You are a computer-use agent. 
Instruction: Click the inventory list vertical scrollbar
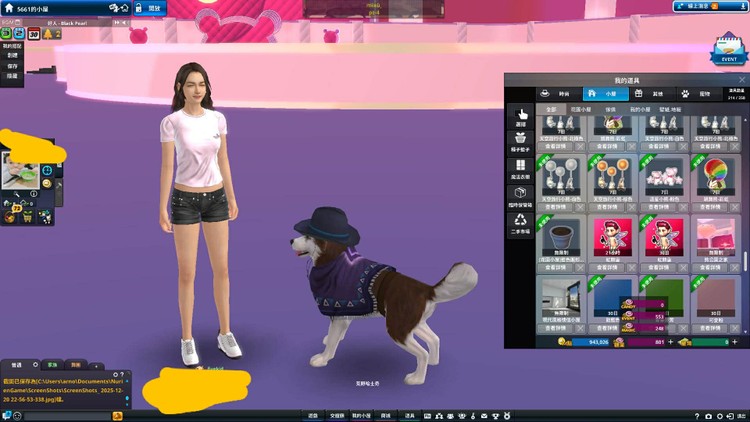pyautogui.click(x=744, y=262)
